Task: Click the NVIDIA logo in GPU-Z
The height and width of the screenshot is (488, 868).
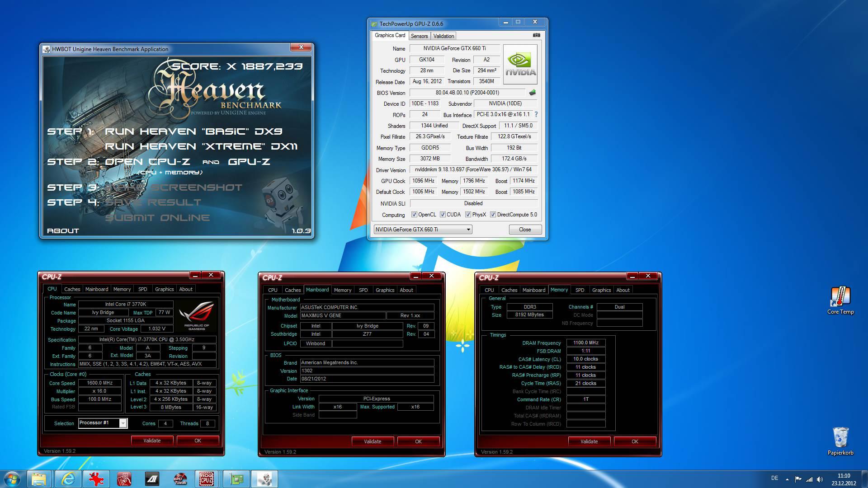Action: 520,64
